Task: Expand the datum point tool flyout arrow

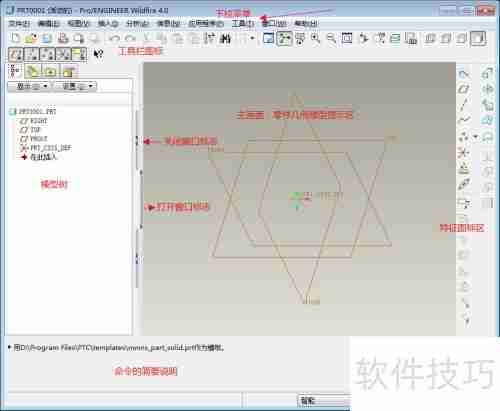Action: point(475,136)
